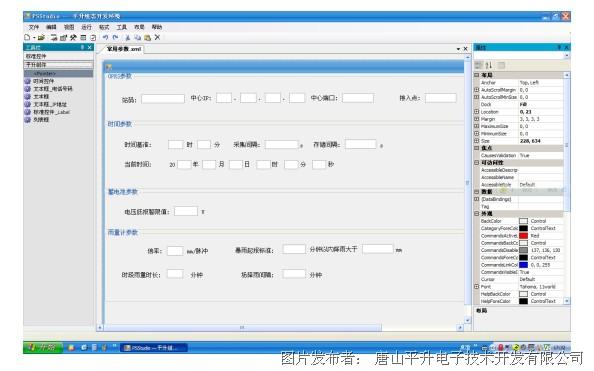Click the hammer-and-wrench build toolbar icon
Screen dimensions: 594x371
click(73, 38)
